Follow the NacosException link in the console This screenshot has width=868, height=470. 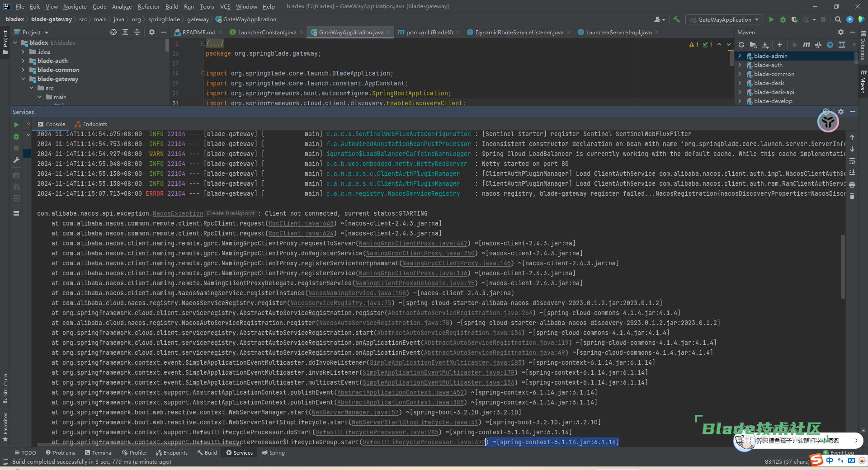(178, 214)
